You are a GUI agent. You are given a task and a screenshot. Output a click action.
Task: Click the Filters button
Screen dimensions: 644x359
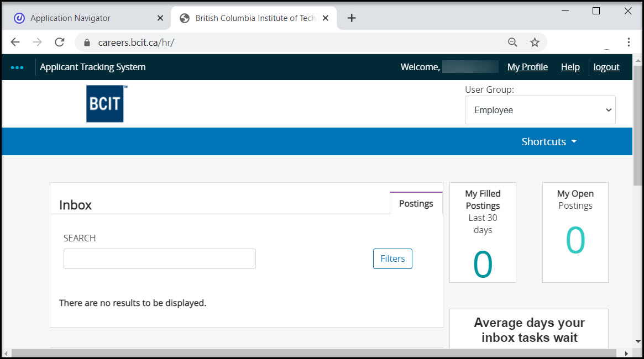coord(392,258)
